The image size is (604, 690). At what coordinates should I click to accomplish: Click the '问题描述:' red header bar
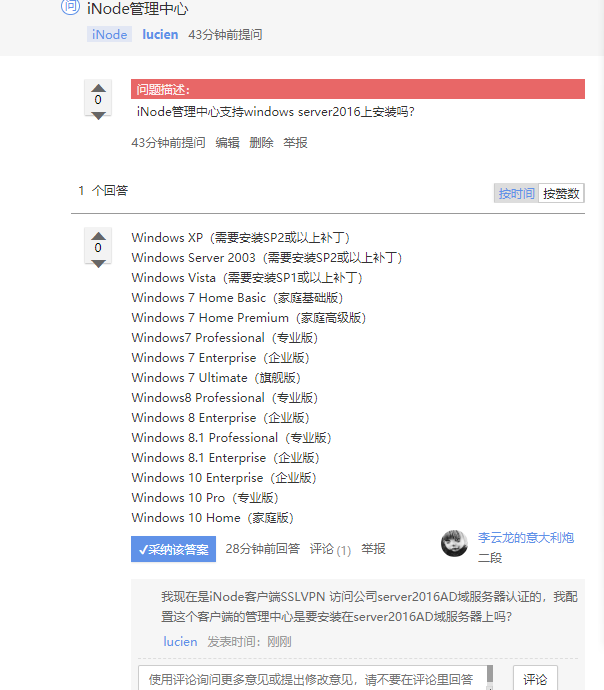click(358, 89)
